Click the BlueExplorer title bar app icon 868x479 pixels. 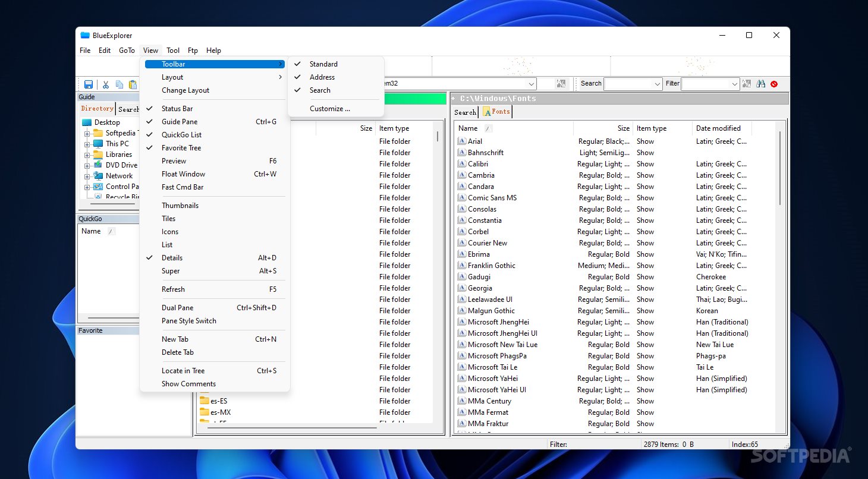click(x=85, y=35)
